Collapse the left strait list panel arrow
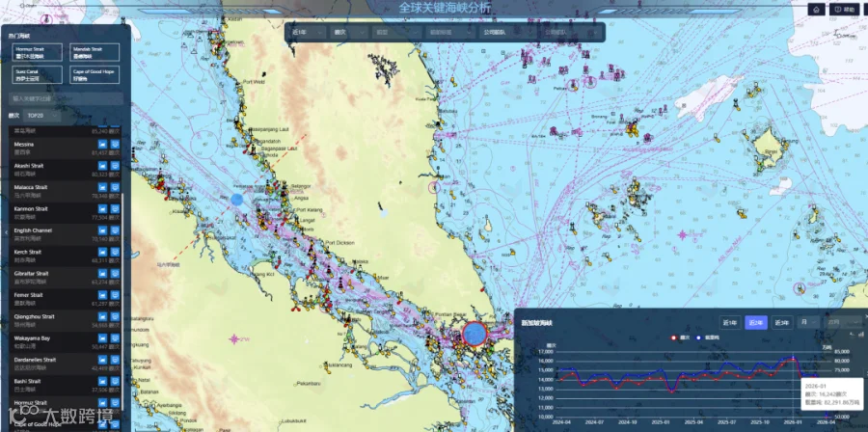Viewport: 868px width, 432px height. click(x=6, y=232)
